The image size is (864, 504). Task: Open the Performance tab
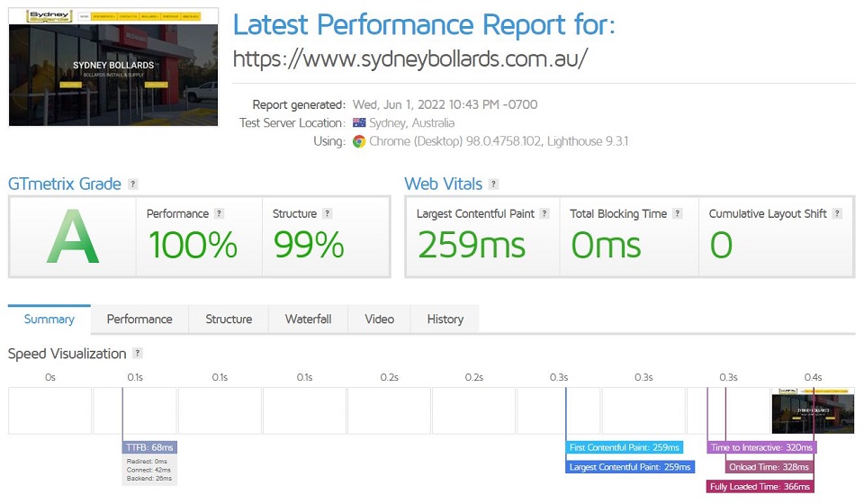click(x=139, y=319)
